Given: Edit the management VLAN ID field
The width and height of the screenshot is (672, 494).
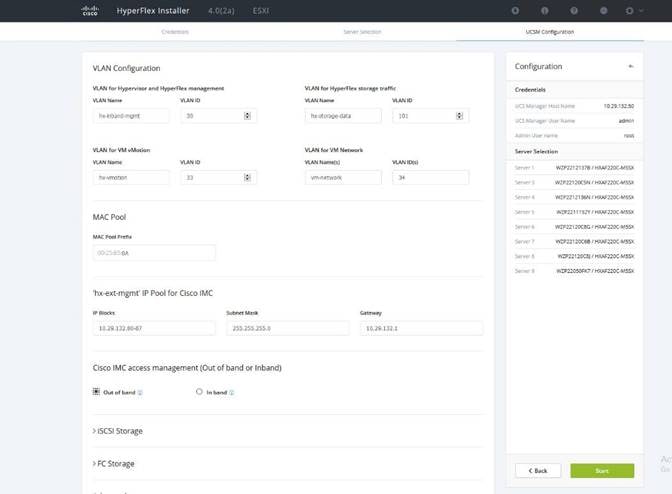Looking at the screenshot, I should coord(219,116).
